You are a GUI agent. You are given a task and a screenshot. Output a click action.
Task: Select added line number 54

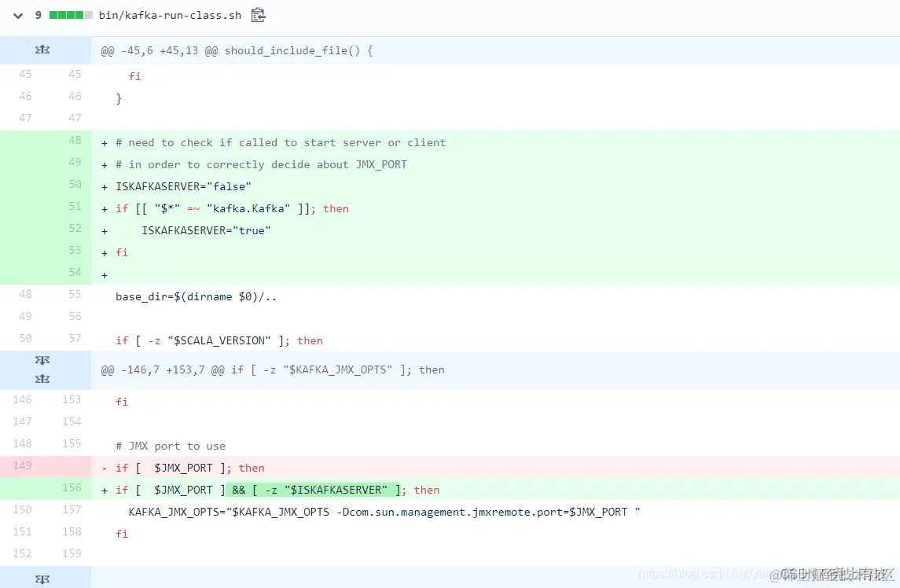(75, 272)
